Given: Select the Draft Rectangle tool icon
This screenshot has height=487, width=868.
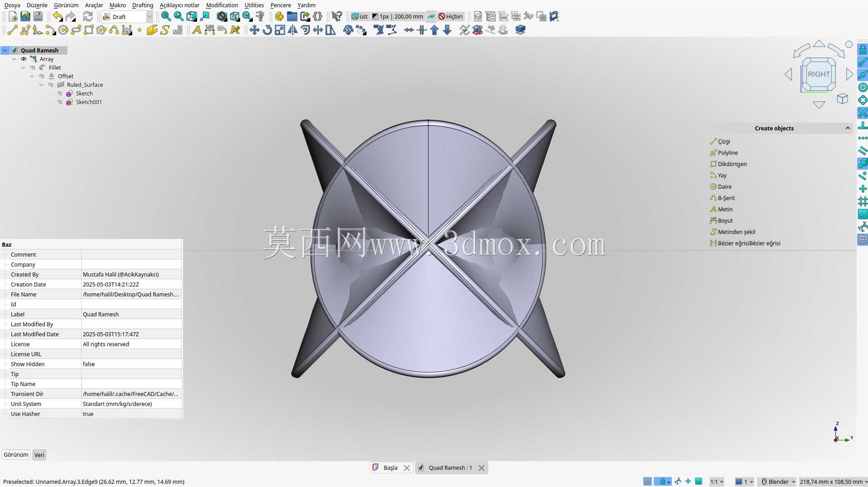Looking at the screenshot, I should (x=89, y=30).
